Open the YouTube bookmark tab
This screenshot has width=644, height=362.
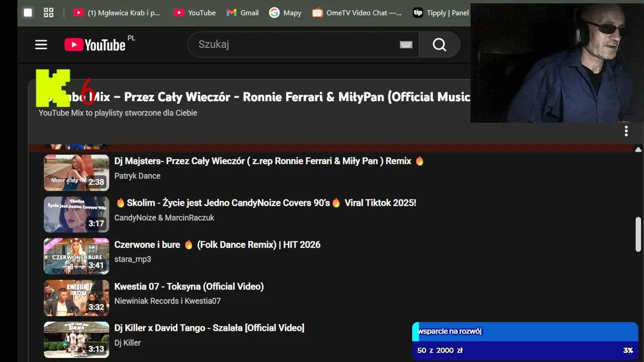click(195, 13)
